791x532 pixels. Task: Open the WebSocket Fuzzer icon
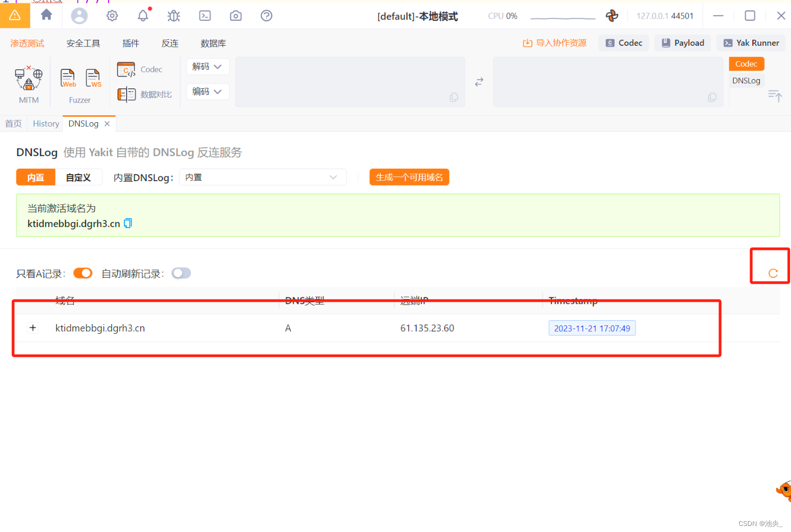(94, 78)
